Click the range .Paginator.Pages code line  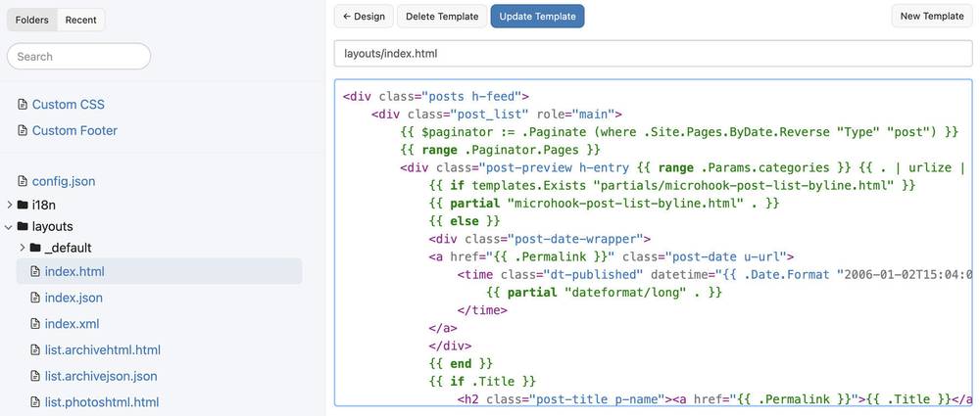[500, 150]
